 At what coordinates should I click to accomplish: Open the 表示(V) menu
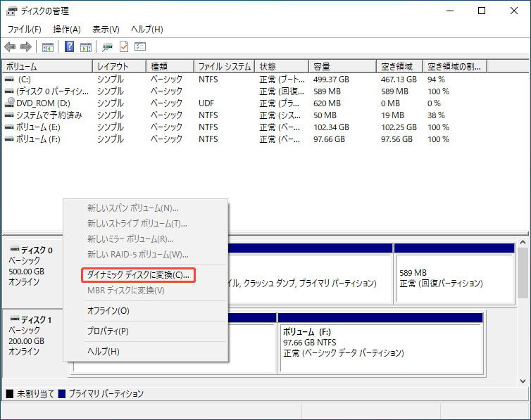tap(106, 30)
